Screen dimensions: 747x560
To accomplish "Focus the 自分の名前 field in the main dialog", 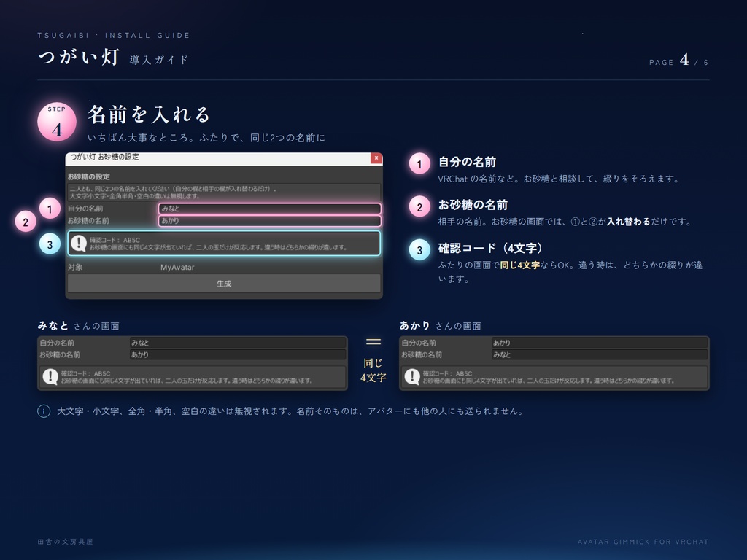I will pyautogui.click(x=270, y=209).
